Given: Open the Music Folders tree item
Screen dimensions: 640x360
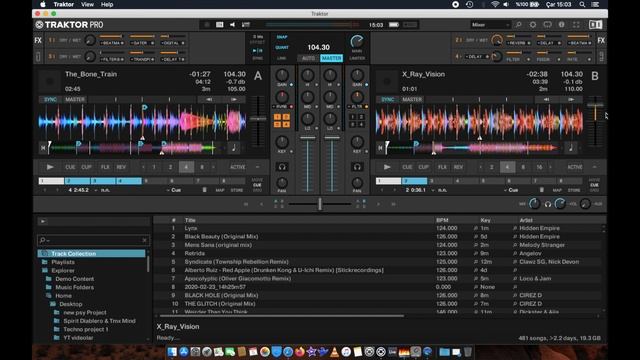Looking at the screenshot, I should (74, 287).
